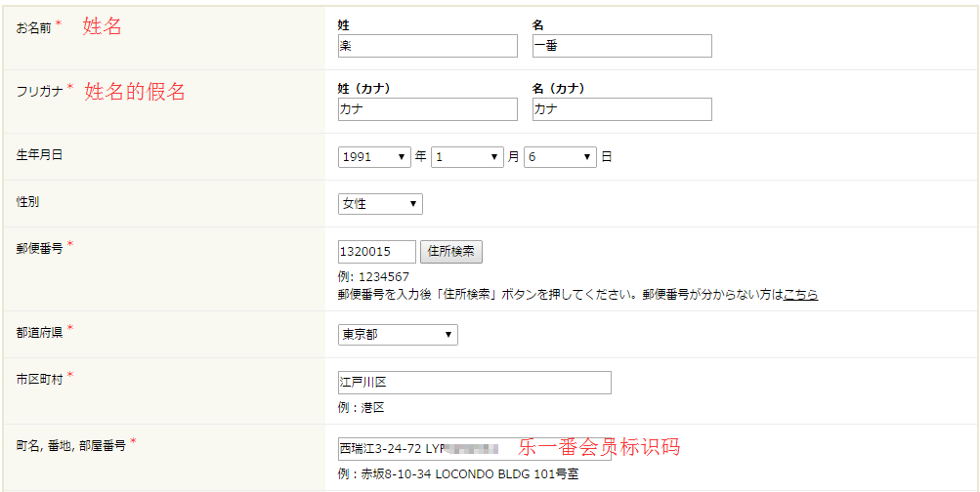Click the フリガナ field label
The height and width of the screenshot is (492, 980).
[39, 92]
